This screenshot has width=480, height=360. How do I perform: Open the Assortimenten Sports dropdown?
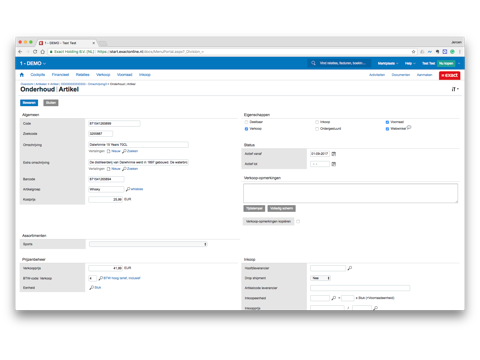pyautogui.click(x=148, y=244)
